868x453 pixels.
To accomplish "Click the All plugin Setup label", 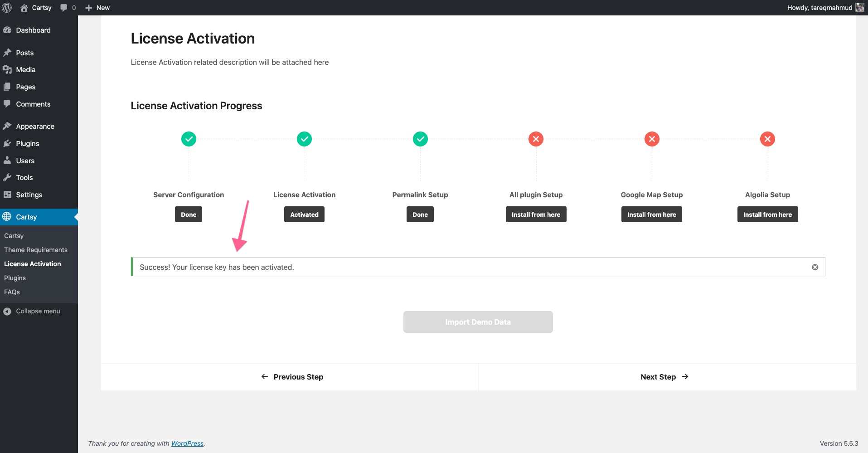I will [536, 195].
